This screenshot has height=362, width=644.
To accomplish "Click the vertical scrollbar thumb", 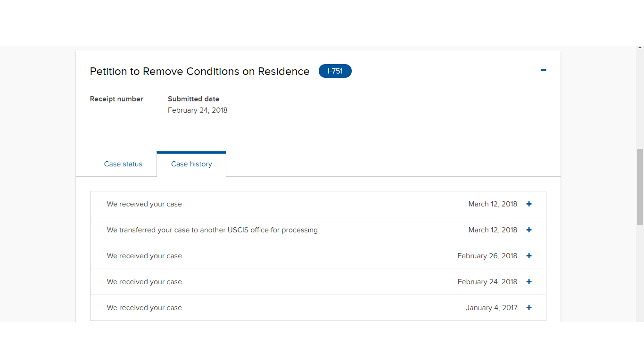I will 640,187.
